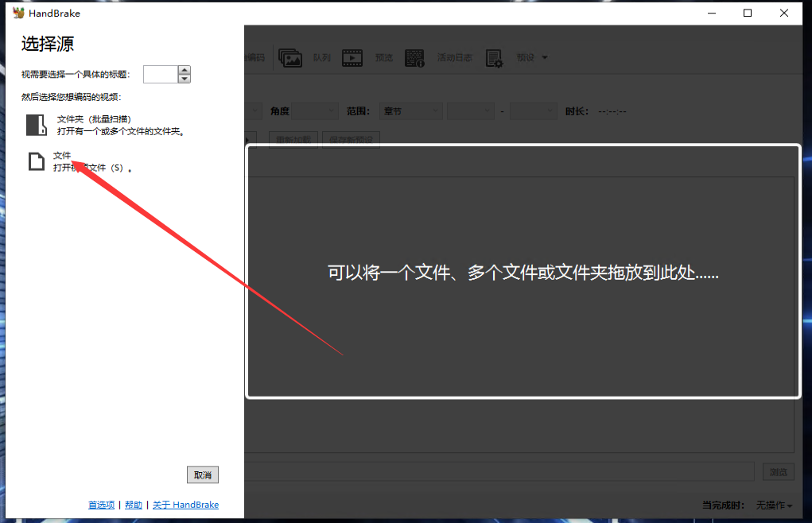Decrease the title number with down arrow
Viewport: 812px width, 523px height.
pos(185,79)
